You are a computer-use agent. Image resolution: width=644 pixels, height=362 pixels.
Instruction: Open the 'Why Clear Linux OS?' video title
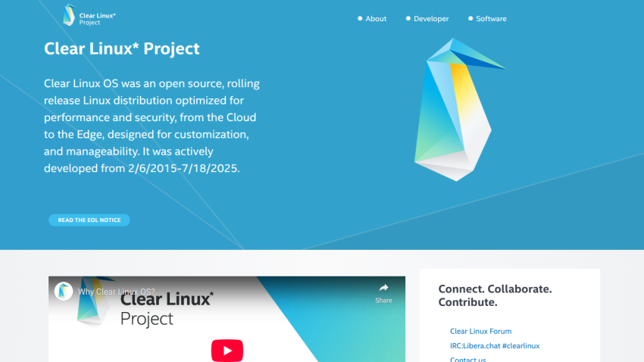116,292
